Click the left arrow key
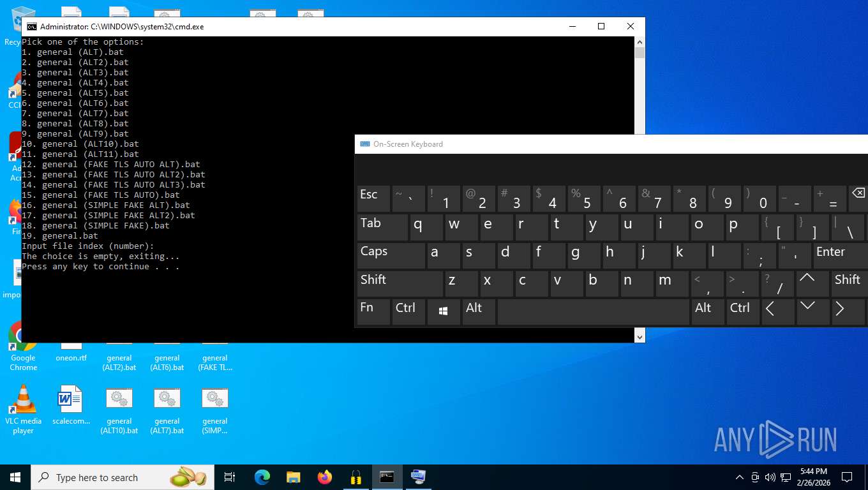Viewport: 868px width, 490px height. point(777,312)
